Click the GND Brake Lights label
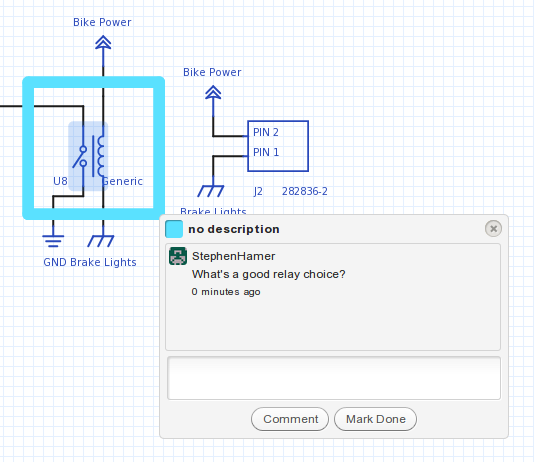The width and height of the screenshot is (534, 462). pos(90,262)
